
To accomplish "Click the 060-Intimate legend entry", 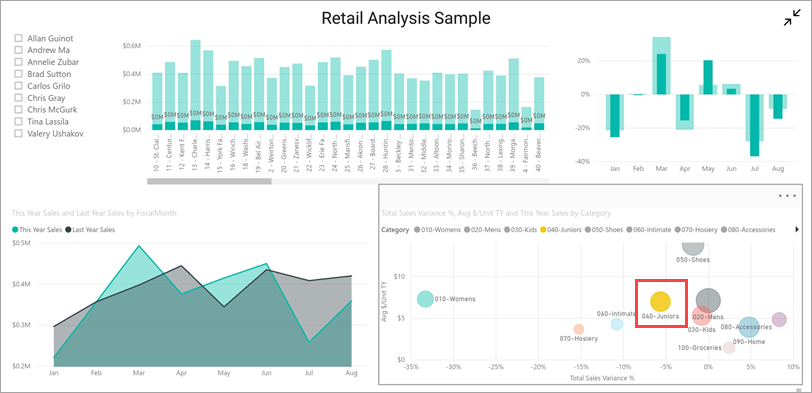I will click(648, 229).
